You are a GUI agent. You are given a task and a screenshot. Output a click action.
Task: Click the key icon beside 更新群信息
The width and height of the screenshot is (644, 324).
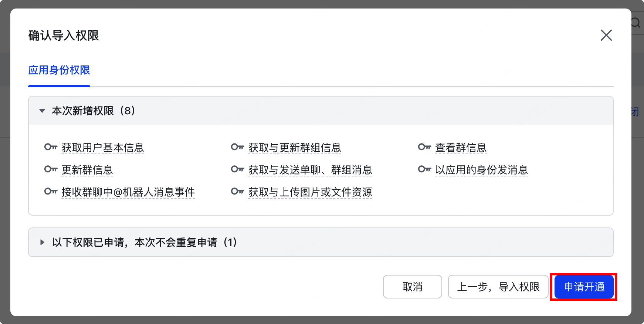click(x=51, y=169)
